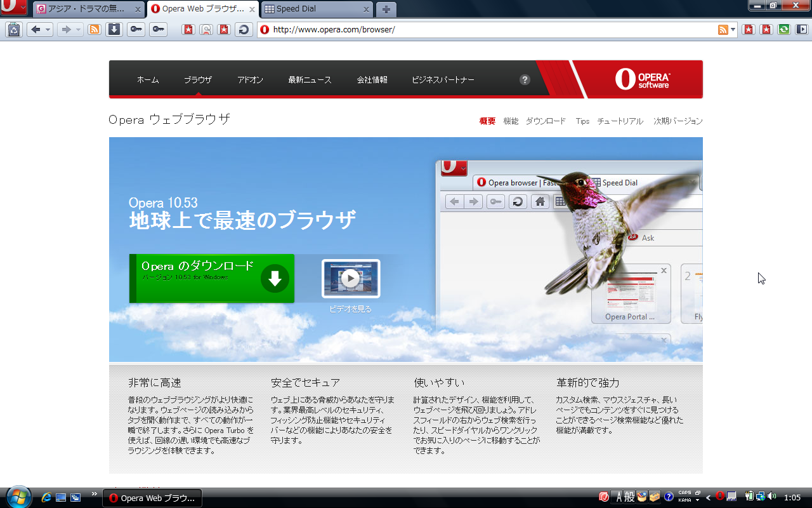Open the ダウンロード sub-navigation link
This screenshot has width=812, height=508.
pyautogui.click(x=546, y=121)
